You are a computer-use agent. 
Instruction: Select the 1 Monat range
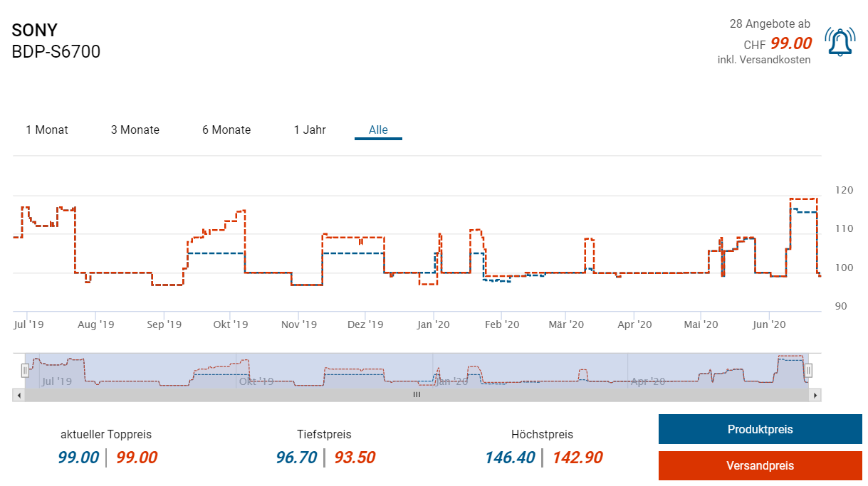[x=47, y=130]
